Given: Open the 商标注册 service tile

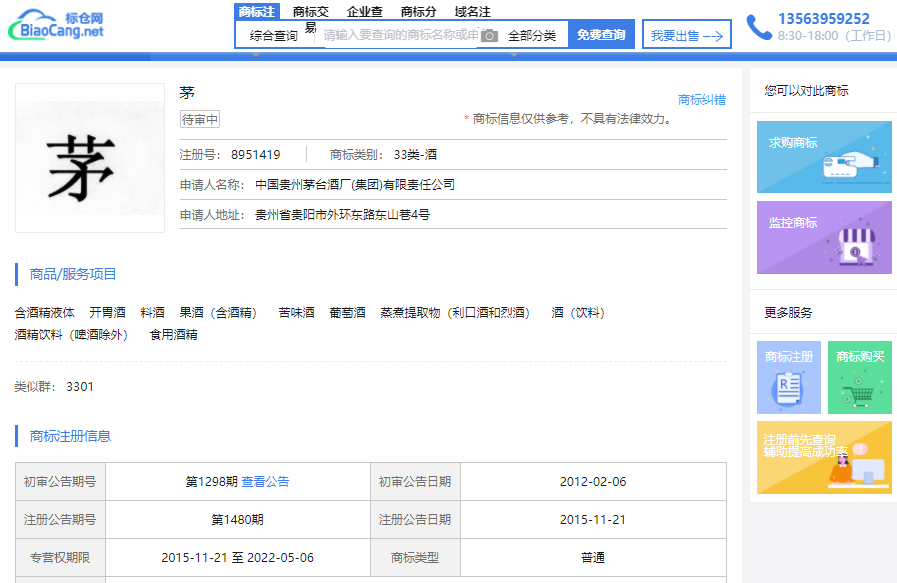Looking at the screenshot, I should pos(788,377).
